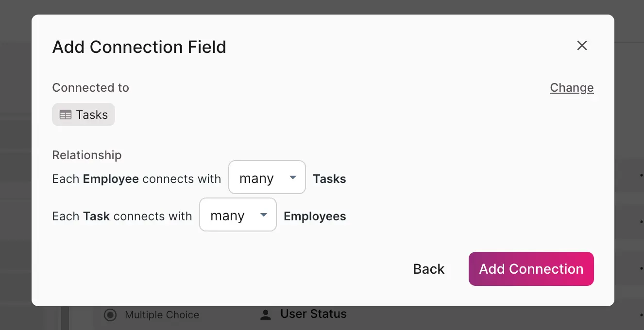Click the table icon in Tasks chip
The height and width of the screenshot is (330, 644).
point(66,115)
